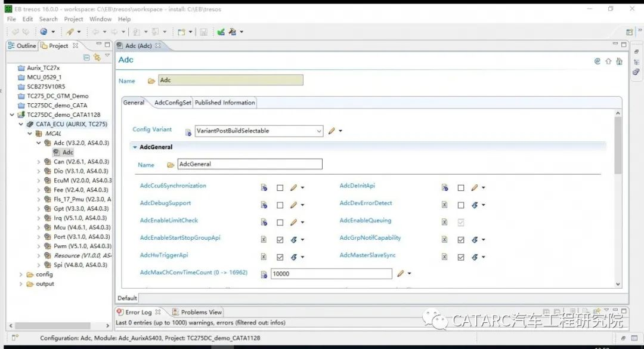Toggle the AdcEnableLimitCheck checkbox
The height and width of the screenshot is (349, 644).
[280, 223]
